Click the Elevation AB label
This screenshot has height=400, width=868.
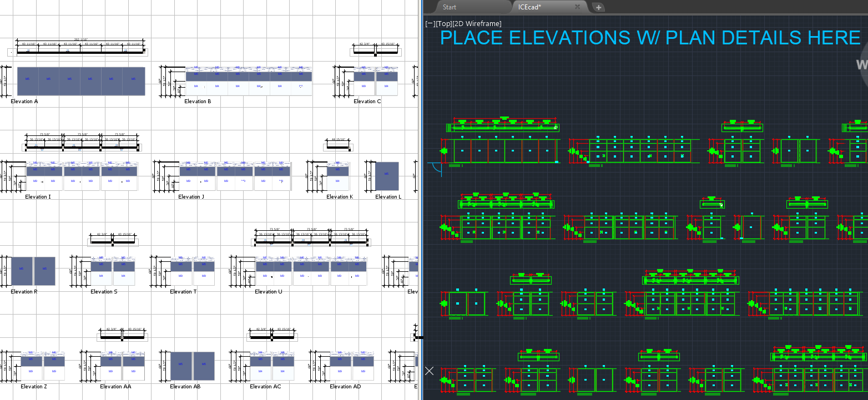[x=185, y=387]
